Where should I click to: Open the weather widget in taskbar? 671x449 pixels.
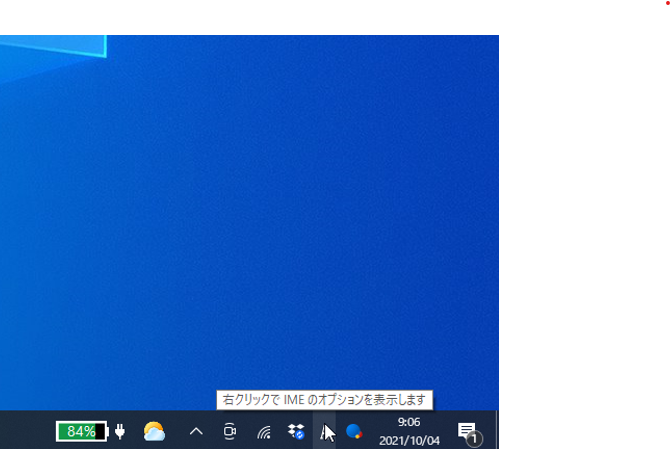(x=154, y=431)
